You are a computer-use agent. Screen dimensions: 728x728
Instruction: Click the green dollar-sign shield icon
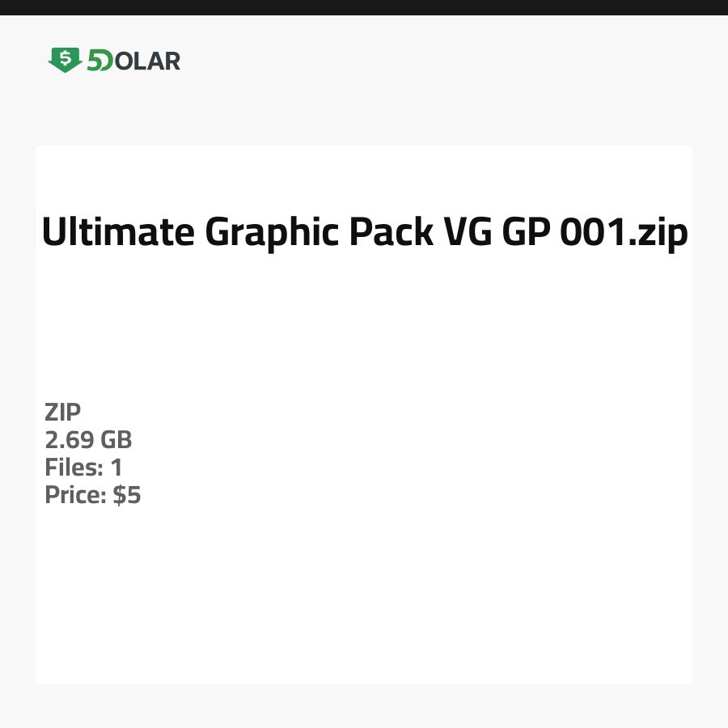coord(65,60)
